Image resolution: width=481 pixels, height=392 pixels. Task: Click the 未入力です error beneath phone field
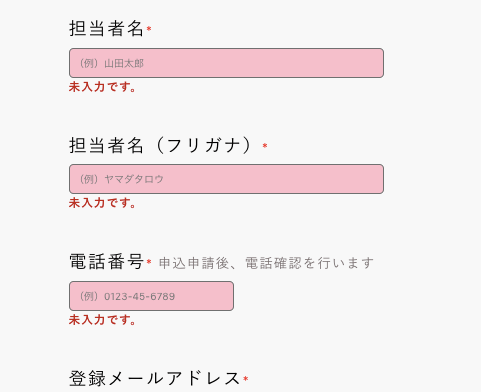(102, 320)
